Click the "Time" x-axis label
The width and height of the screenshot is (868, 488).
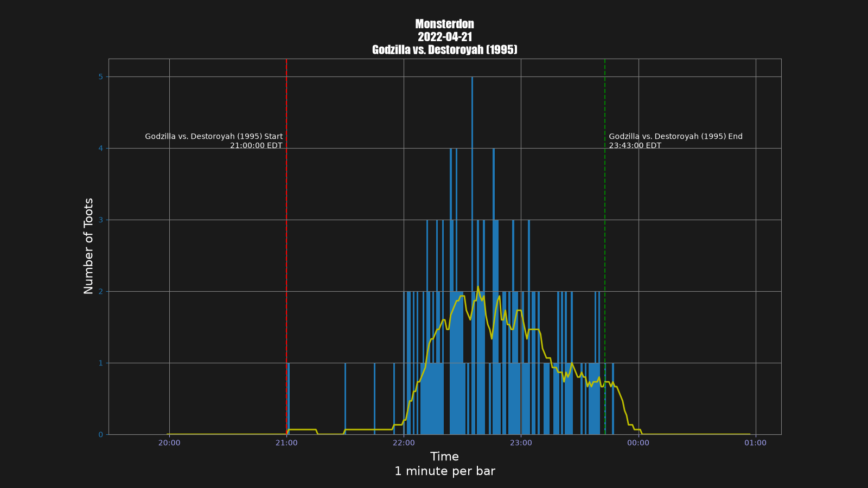[x=445, y=457]
